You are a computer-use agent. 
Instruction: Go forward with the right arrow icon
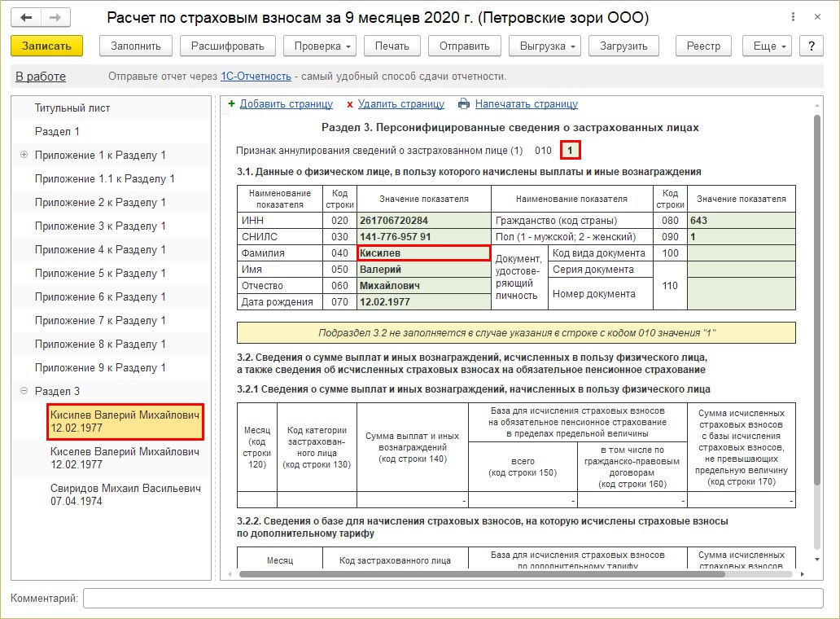coord(55,18)
